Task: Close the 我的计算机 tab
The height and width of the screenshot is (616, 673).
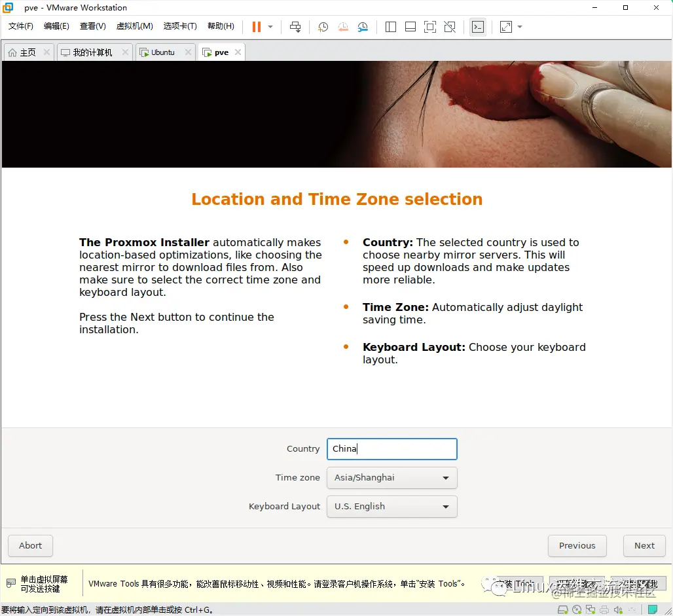Action: pos(125,52)
